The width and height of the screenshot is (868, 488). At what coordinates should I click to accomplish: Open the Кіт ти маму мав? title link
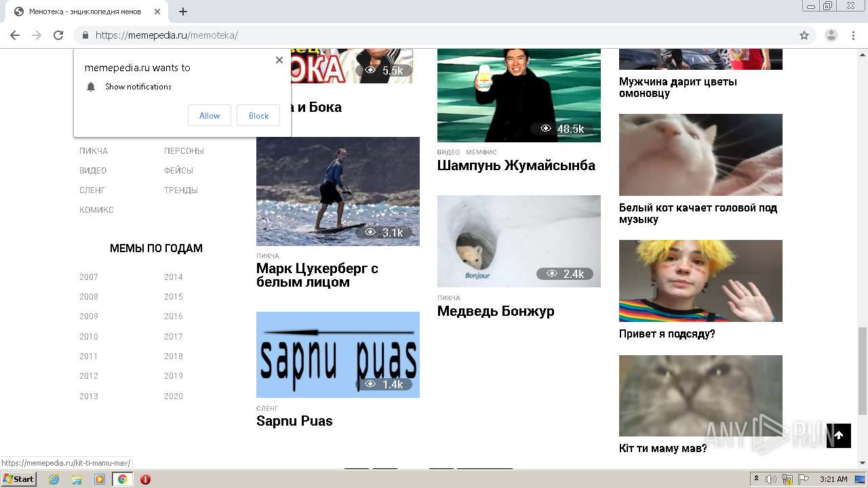663,449
